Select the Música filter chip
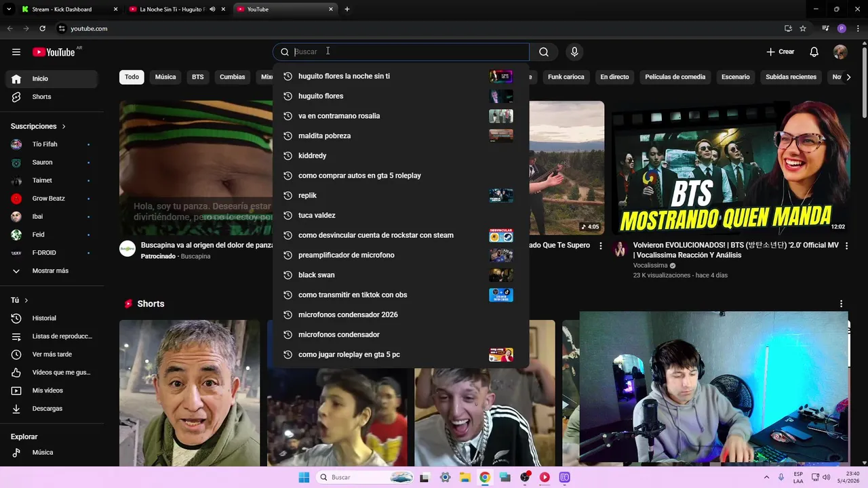This screenshot has height=488, width=868. (x=165, y=77)
